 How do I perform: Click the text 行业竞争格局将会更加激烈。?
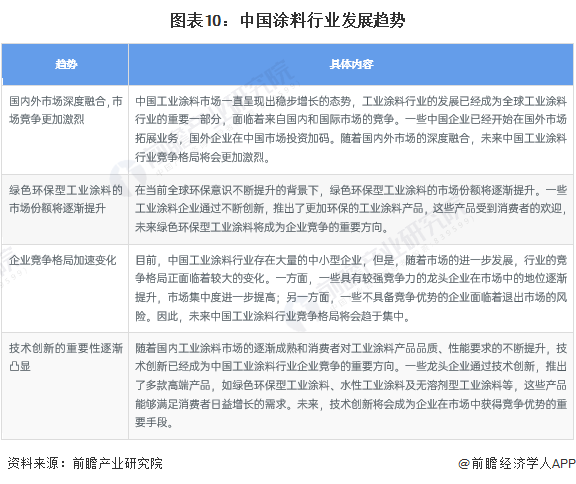click(x=203, y=157)
